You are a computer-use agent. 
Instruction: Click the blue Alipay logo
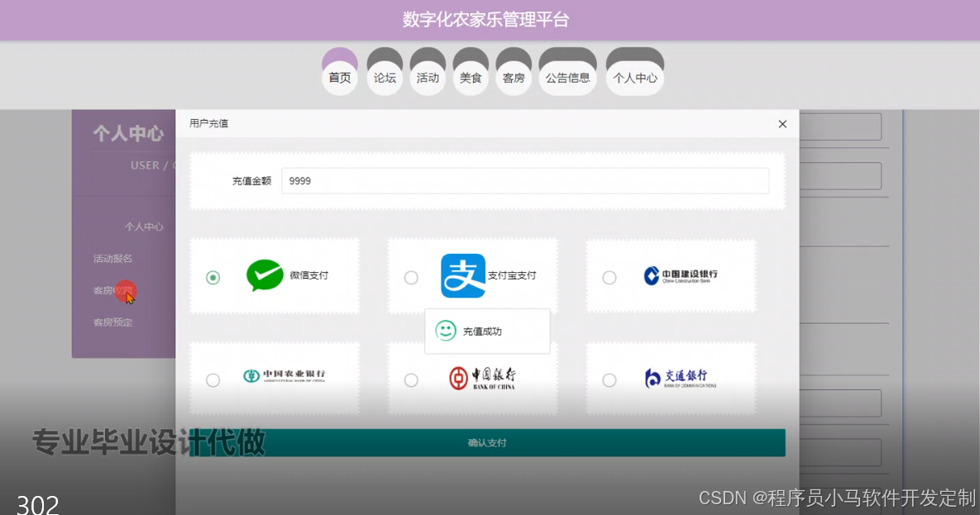coord(463,275)
